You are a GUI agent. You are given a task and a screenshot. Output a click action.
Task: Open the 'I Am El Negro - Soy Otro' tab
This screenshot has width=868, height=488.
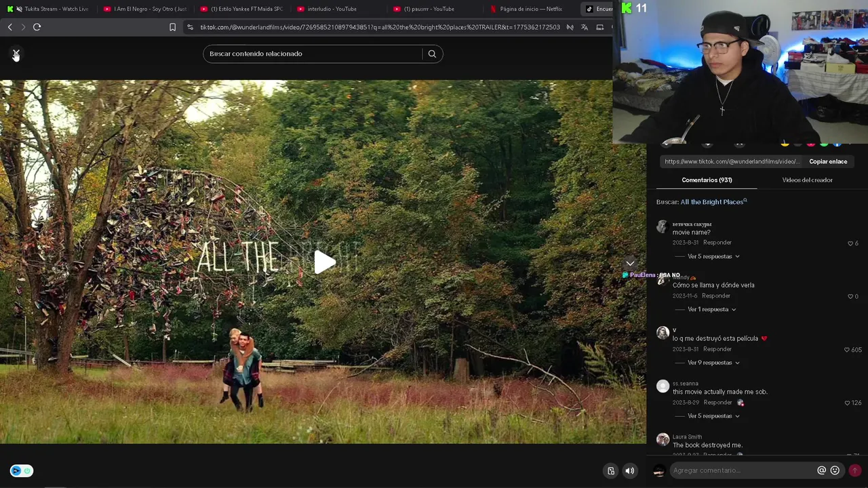pyautogui.click(x=146, y=9)
